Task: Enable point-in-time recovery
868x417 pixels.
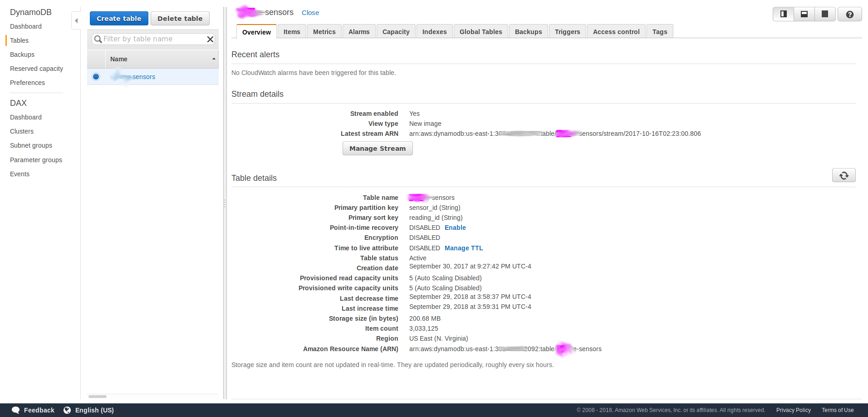Action: pos(455,228)
